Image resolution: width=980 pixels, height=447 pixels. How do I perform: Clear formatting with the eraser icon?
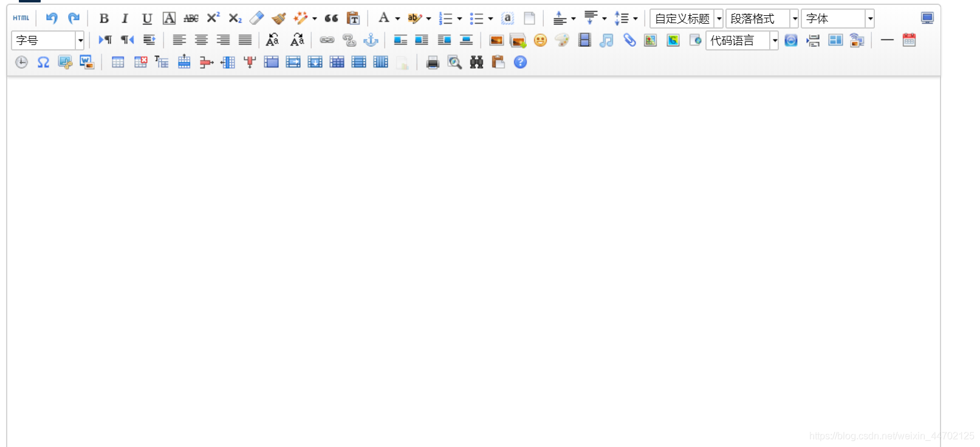click(257, 18)
